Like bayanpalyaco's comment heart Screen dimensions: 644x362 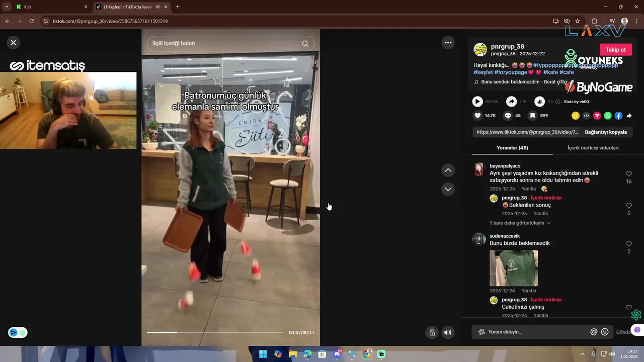(x=629, y=174)
